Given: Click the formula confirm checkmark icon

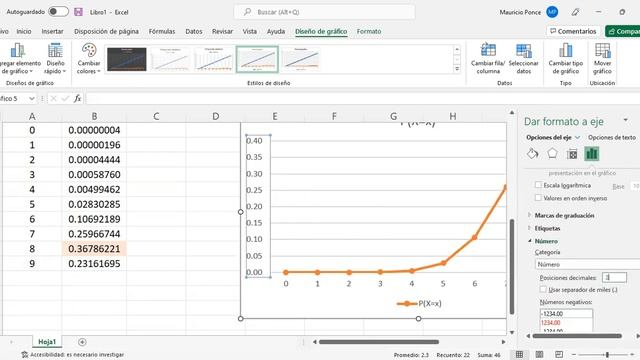Looking at the screenshot, I should coord(65,98).
